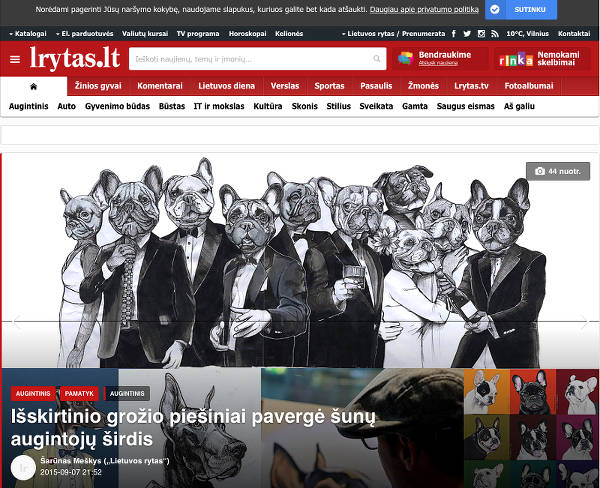Open the Facebook icon in top bar

(x=454, y=34)
